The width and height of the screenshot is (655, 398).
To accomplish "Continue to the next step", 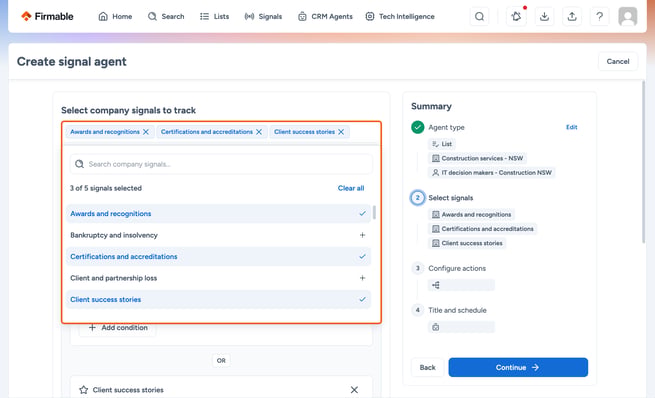I will [x=518, y=368].
